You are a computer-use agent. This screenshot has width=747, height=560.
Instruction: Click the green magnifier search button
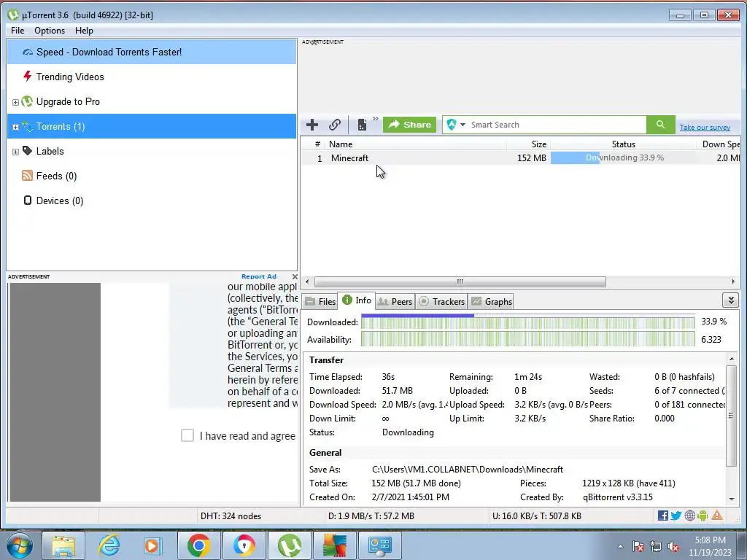pyautogui.click(x=660, y=125)
